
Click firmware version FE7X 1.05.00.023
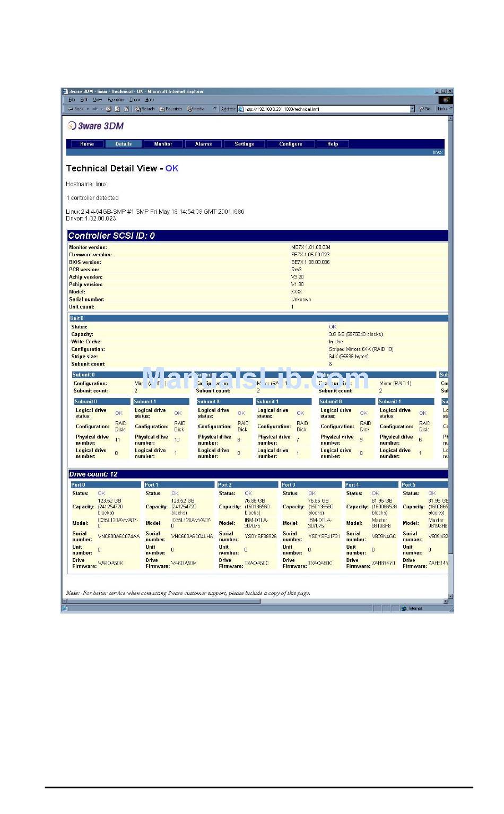tap(310, 255)
